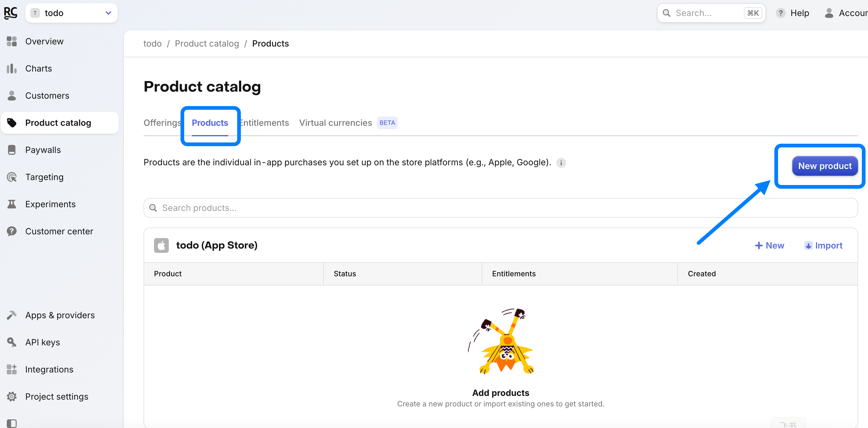The image size is (868, 428).
Task: Open Targeting from the sidebar
Action: [x=44, y=177]
